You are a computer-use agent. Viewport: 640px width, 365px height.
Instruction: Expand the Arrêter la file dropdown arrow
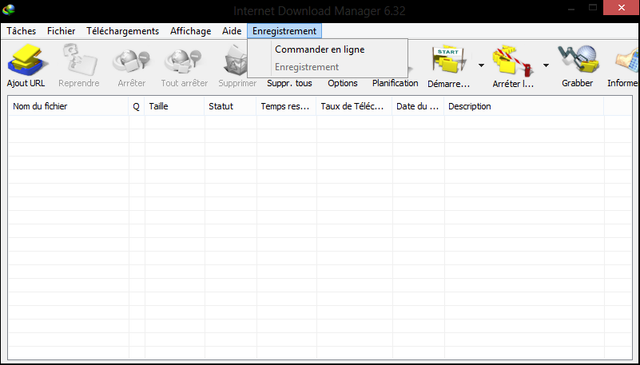(546, 65)
